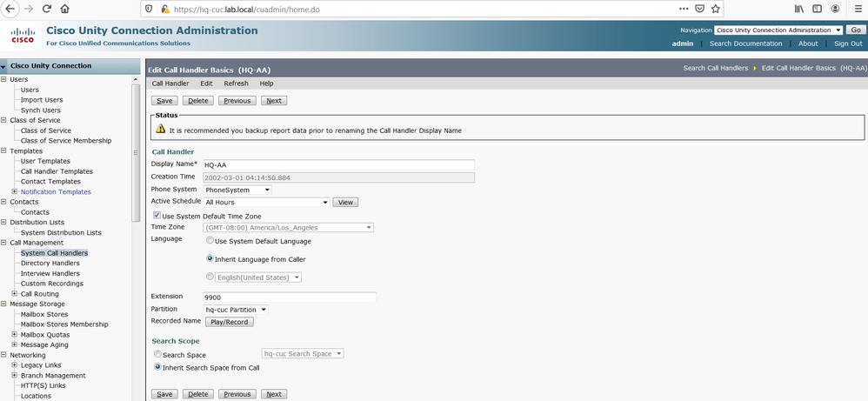Open System Call Handlers in the tree

click(x=54, y=253)
